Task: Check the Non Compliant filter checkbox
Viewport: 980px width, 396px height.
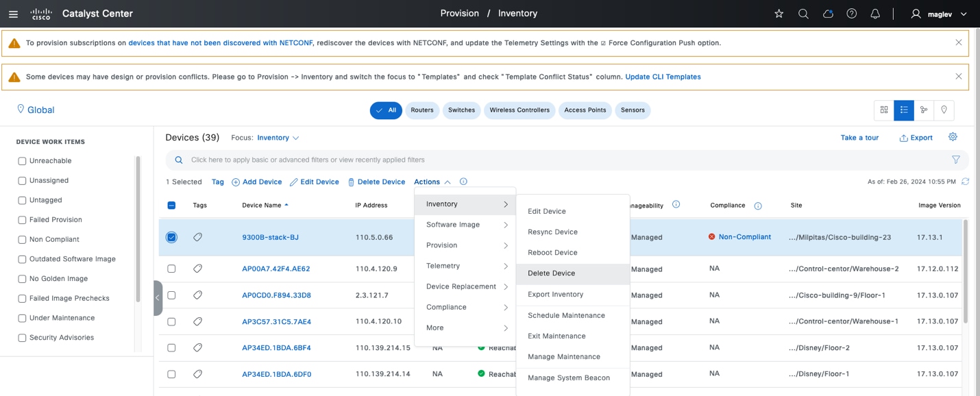Action: (x=22, y=240)
